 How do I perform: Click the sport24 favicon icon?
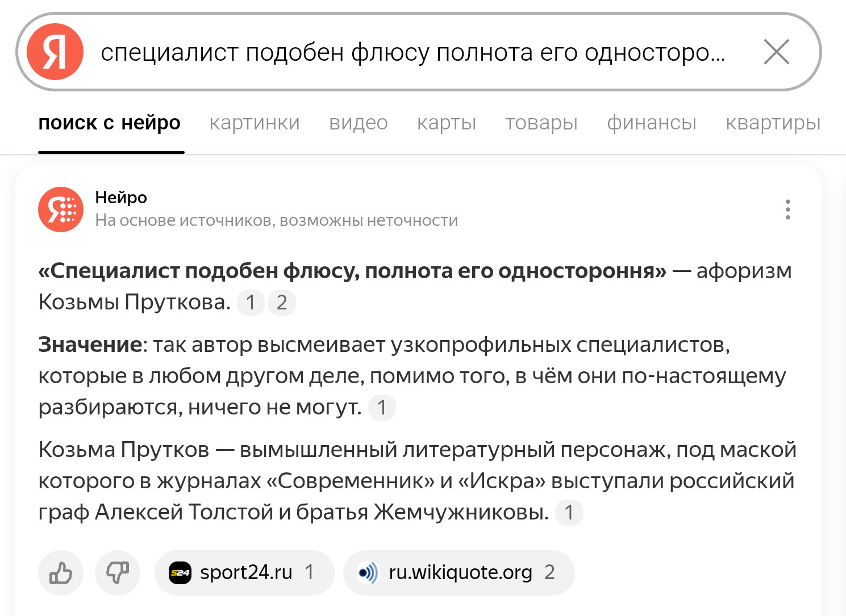(181, 573)
